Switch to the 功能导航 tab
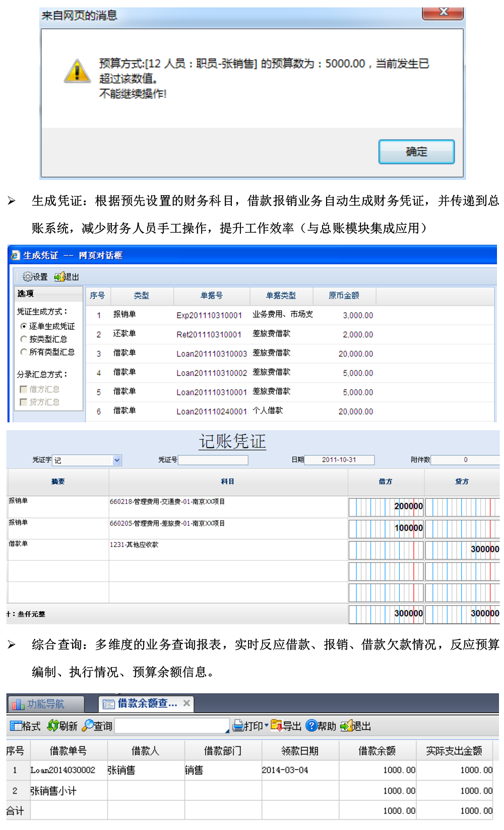 (45, 704)
